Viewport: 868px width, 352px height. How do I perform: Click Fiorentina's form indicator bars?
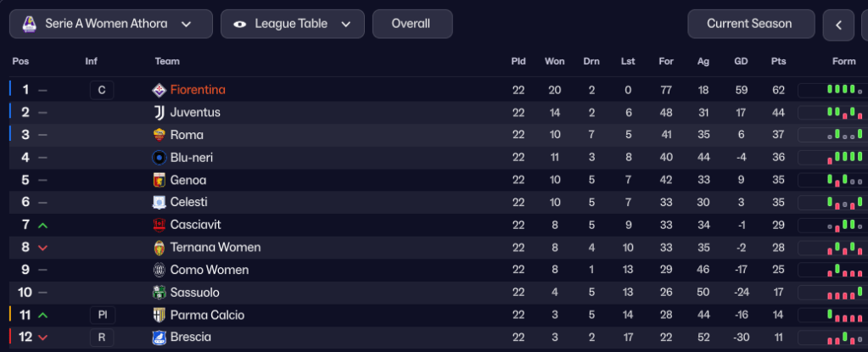pyautogui.click(x=840, y=89)
